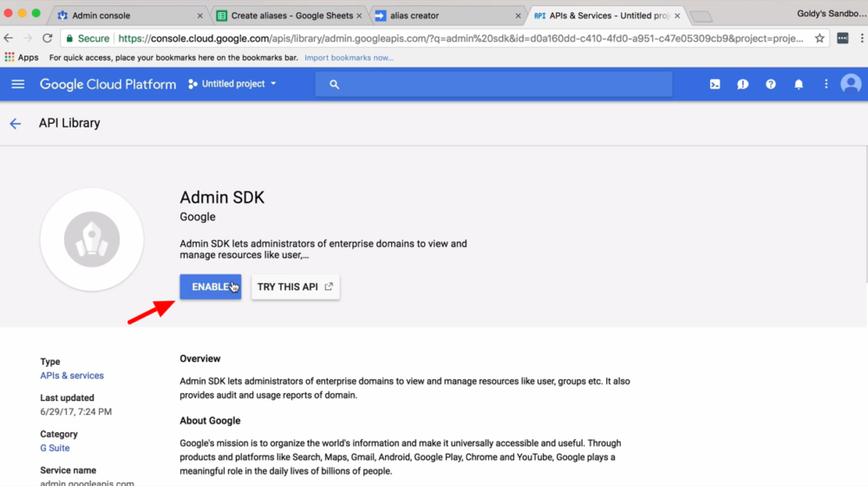This screenshot has width=868, height=486.
Task: Enable the Admin SDK API
Action: coord(211,287)
